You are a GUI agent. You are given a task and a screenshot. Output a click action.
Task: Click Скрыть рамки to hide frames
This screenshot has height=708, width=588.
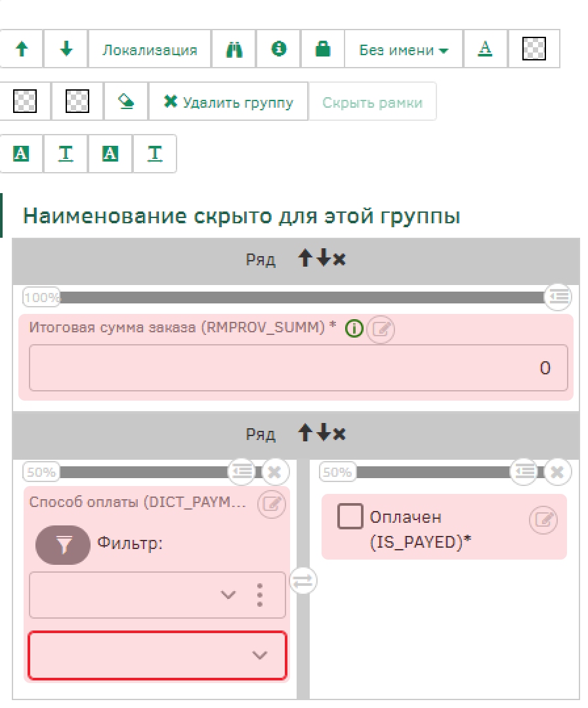tap(372, 102)
